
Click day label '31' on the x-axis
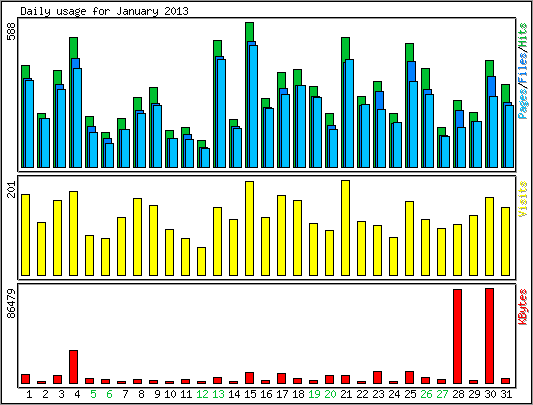[506, 394]
